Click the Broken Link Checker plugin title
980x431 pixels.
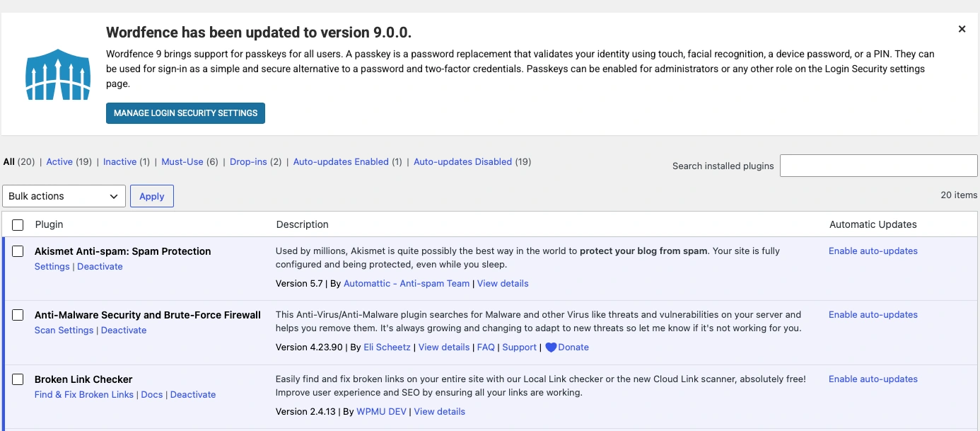pyautogui.click(x=83, y=379)
